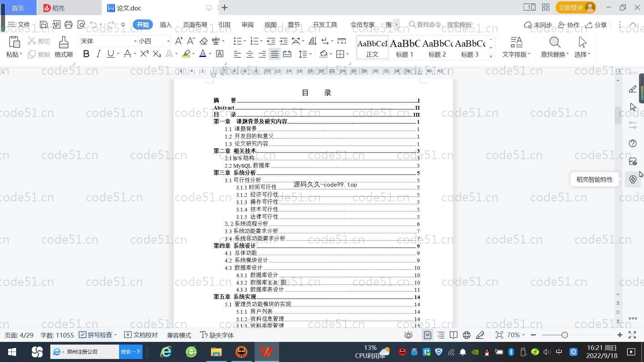Center align text

click(x=250, y=54)
